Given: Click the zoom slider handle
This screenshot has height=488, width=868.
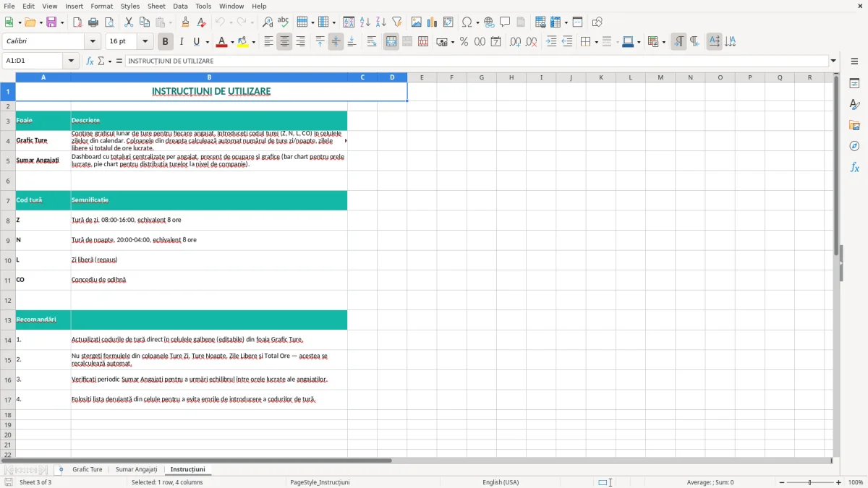Looking at the screenshot, I should 810,482.
